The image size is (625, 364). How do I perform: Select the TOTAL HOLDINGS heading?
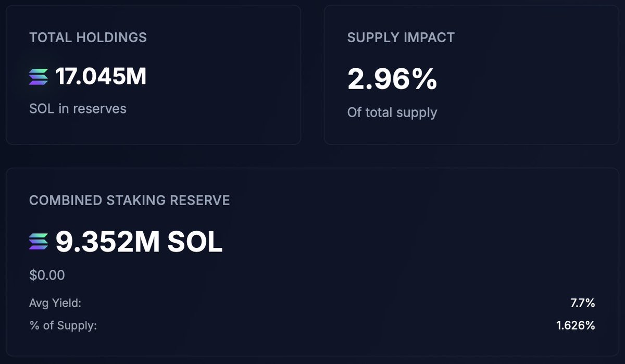click(x=88, y=37)
